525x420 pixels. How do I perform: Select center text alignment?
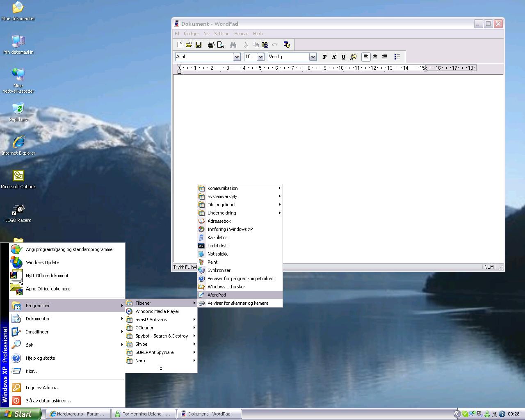point(375,57)
